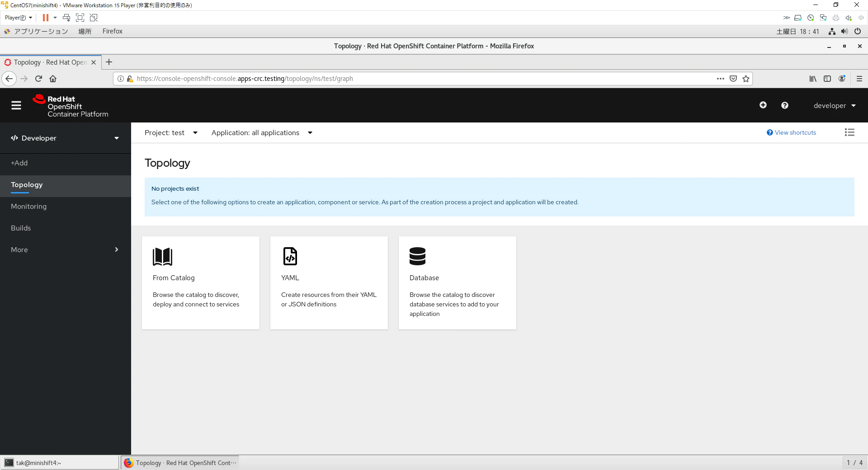Go to Firefox home page
This screenshot has height=470, width=868.
(x=53, y=79)
